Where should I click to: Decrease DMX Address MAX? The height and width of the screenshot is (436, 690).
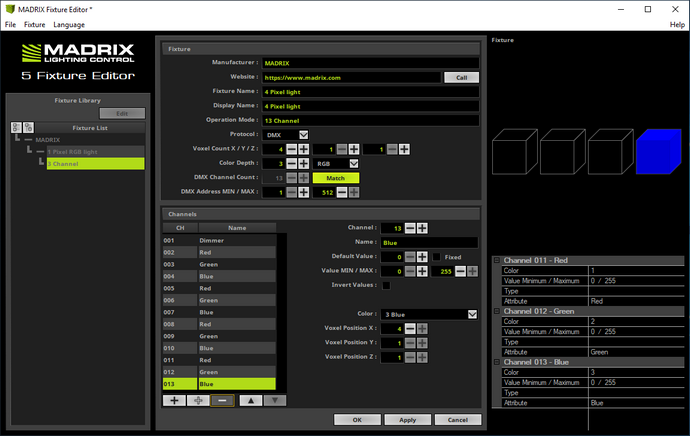[342, 192]
